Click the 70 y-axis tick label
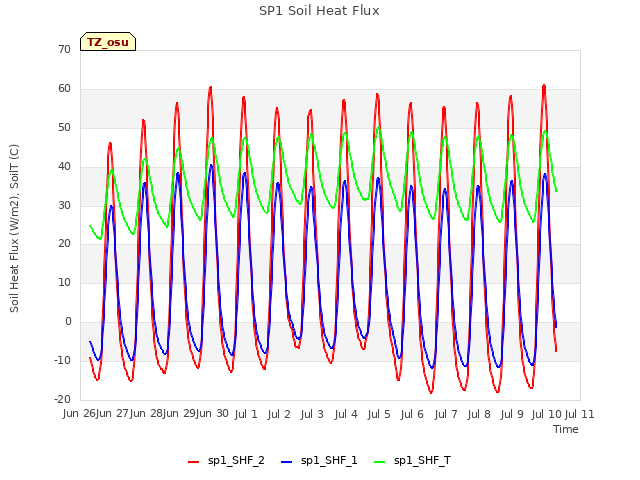Screen dimensions: 640x480 click(64, 49)
